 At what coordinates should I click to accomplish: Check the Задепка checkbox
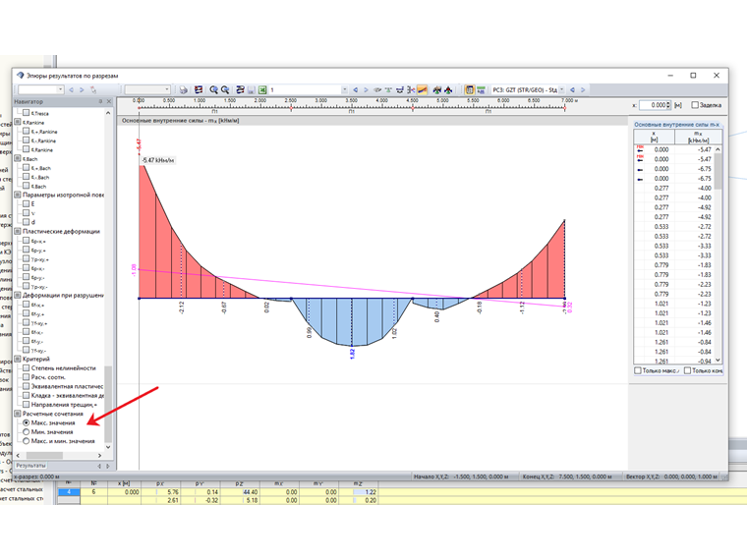(x=695, y=105)
